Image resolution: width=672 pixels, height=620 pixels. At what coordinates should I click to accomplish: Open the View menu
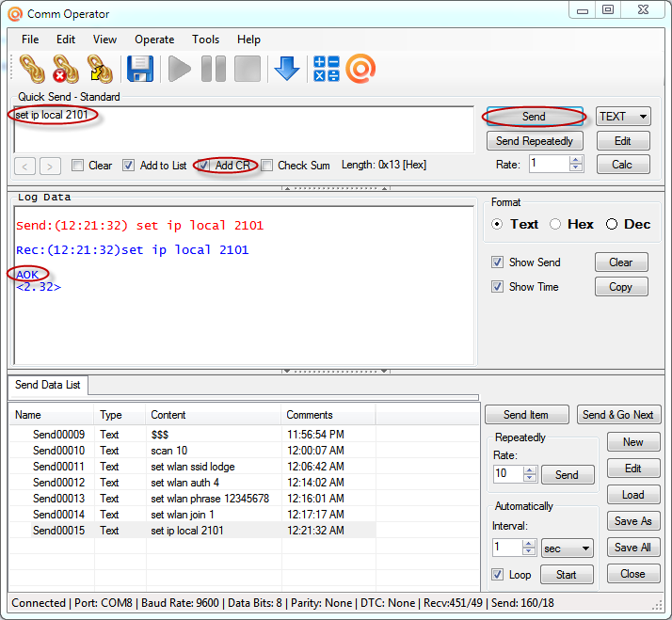[104, 40]
